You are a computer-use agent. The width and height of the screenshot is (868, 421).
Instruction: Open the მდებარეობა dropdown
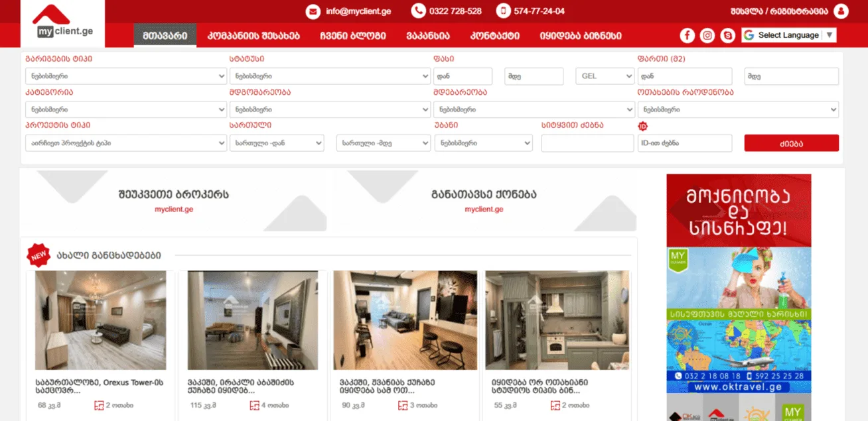[534, 109]
